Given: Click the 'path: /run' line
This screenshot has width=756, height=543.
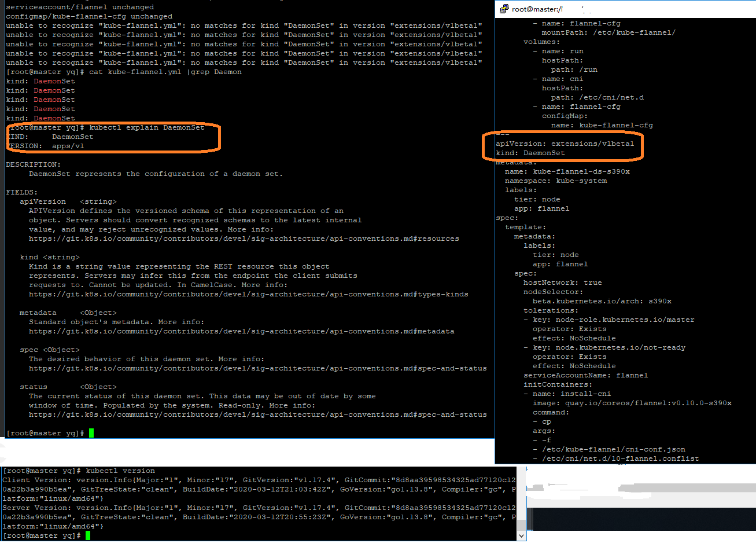Looking at the screenshot, I should click(574, 69).
